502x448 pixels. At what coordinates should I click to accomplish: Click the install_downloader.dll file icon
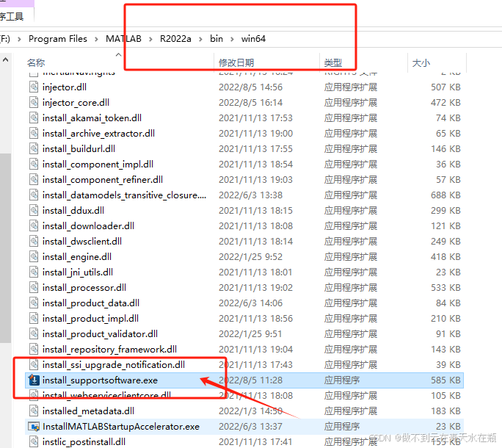tap(34, 225)
